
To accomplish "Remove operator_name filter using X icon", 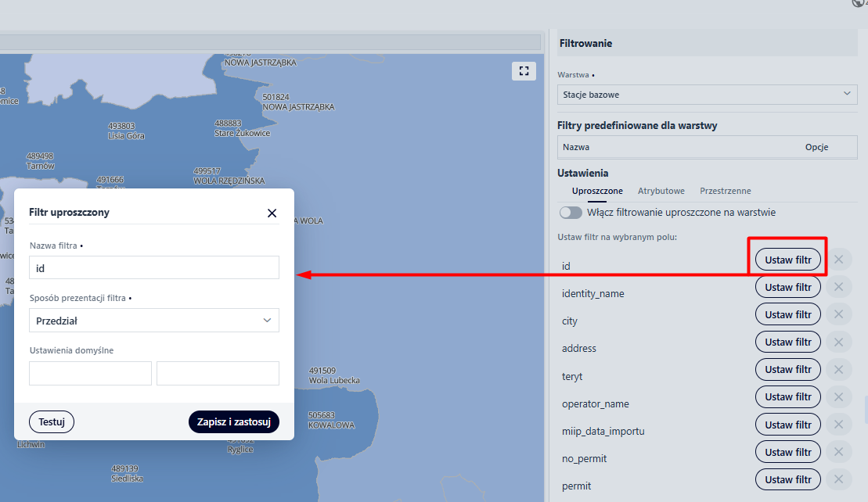I will point(838,397).
